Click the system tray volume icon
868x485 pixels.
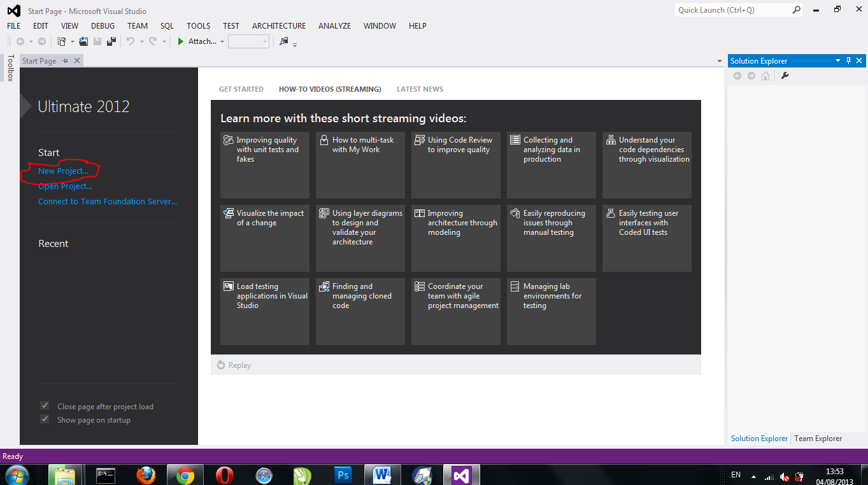(785, 477)
